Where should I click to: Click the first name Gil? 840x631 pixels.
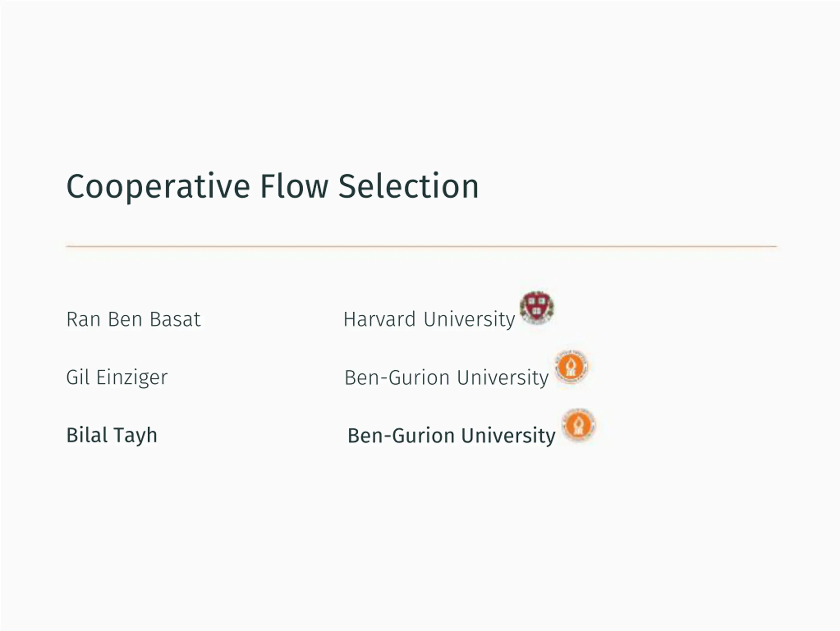point(78,377)
